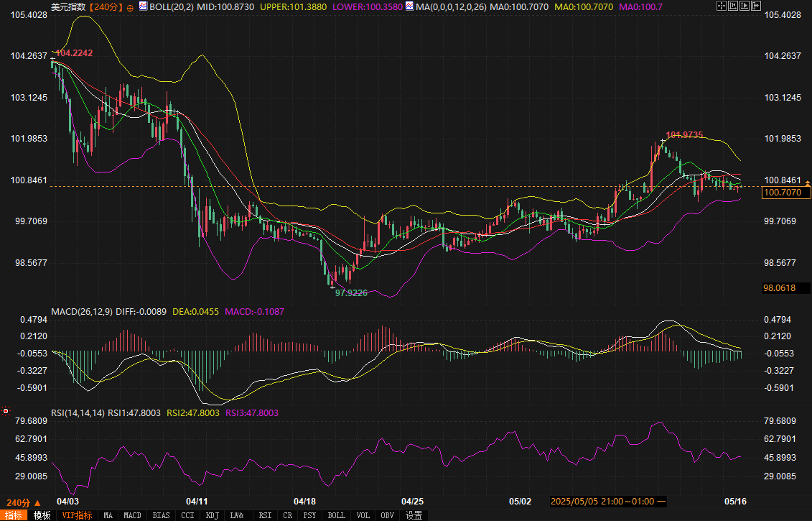Click the chart-axis icon with play arrow
Viewport: 812px width, 521px height.
tap(745, 6)
